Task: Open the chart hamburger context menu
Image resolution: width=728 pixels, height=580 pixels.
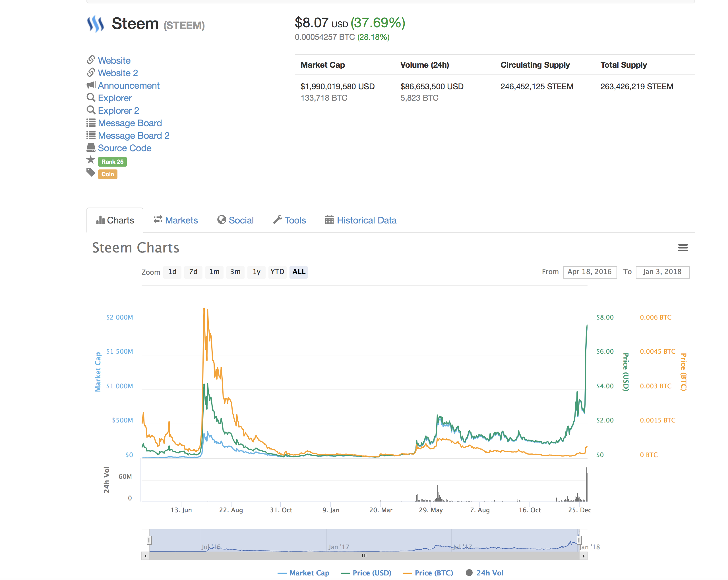Action: click(683, 248)
